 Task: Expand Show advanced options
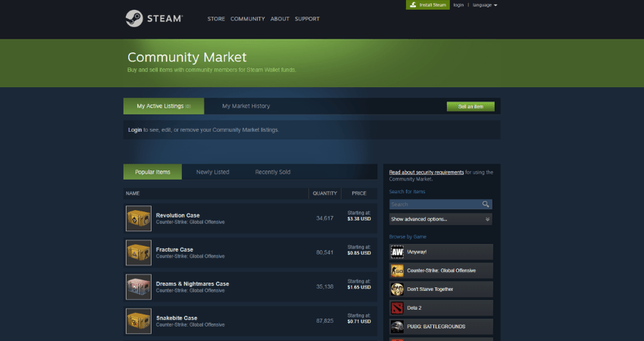441,219
